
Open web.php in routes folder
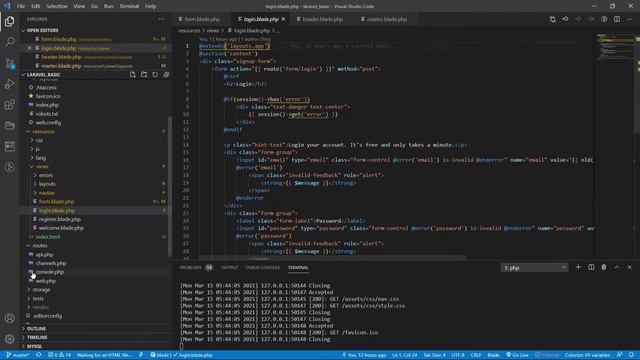click(x=45, y=281)
